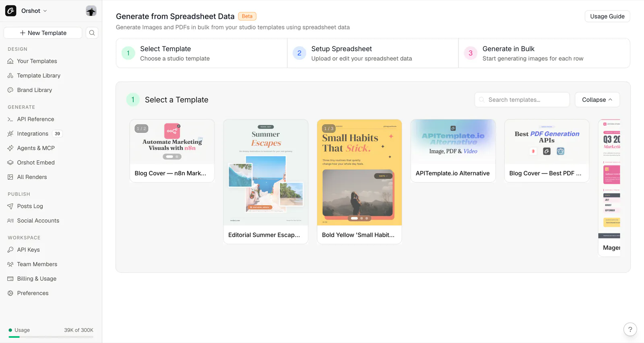The width and height of the screenshot is (644, 343).
Task: Go to Generate in Bulk step
Action: tap(544, 53)
